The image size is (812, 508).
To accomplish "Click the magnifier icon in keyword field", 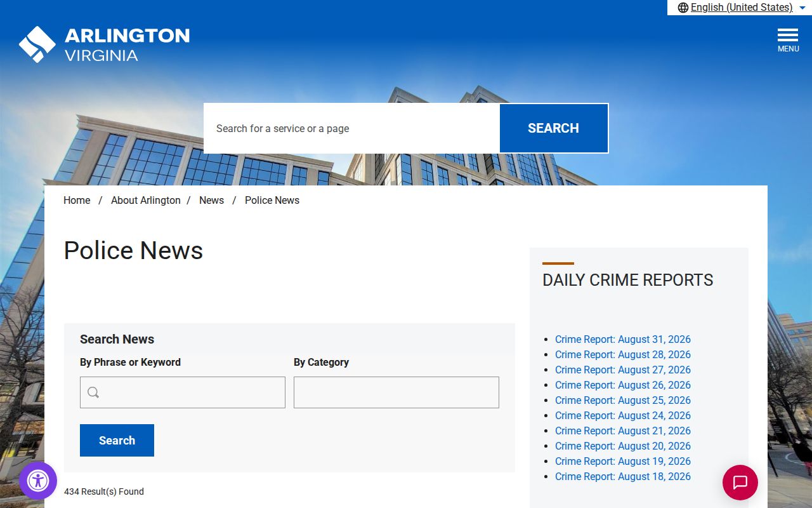I will click(93, 392).
